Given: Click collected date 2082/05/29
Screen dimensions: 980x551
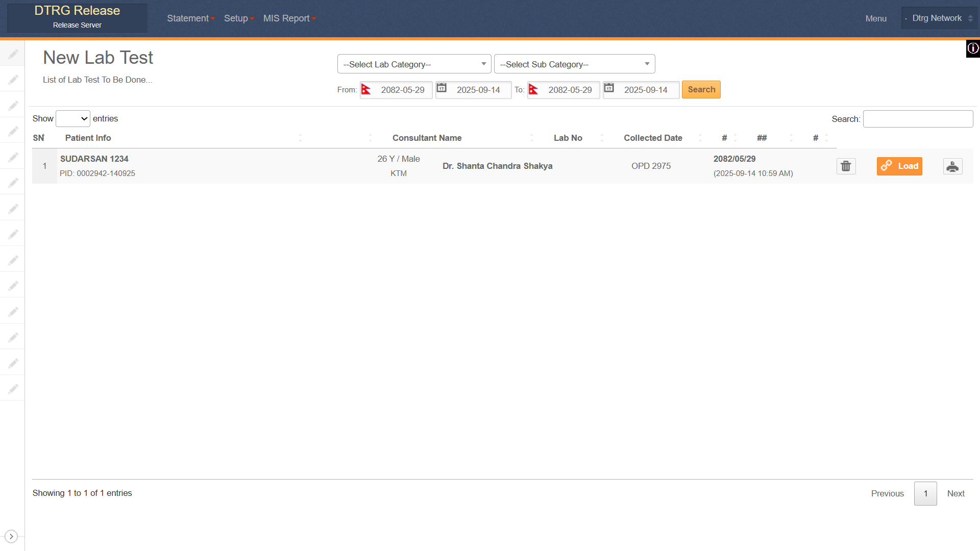Looking at the screenshot, I should coord(734,159).
